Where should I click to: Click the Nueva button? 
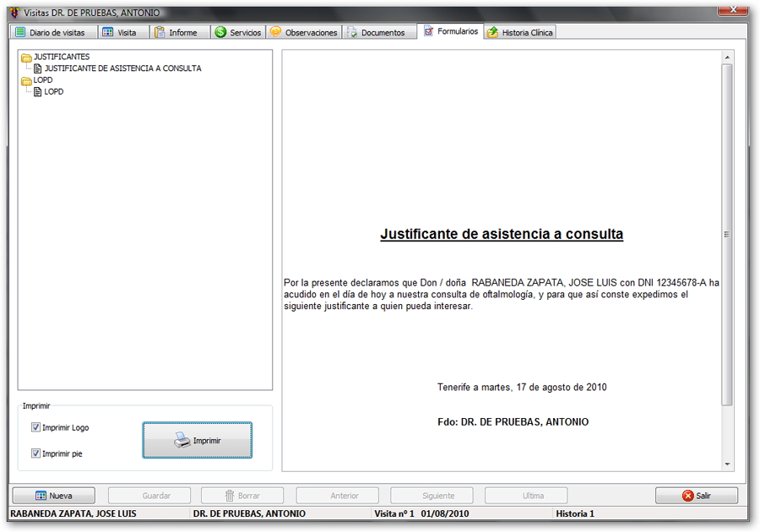[52, 496]
